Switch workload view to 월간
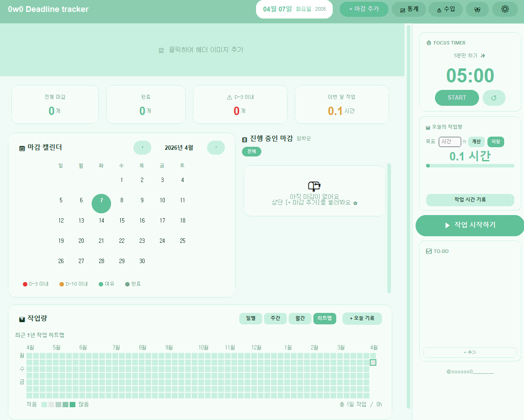The height and width of the screenshot is (420, 524). click(300, 319)
